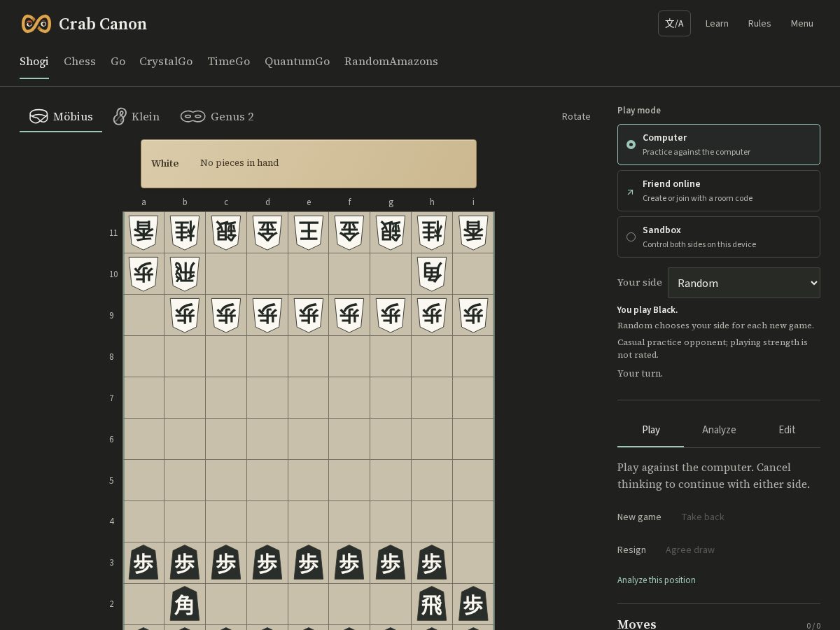The height and width of the screenshot is (630, 840).
Task: Select the Klein board topology
Action: pyautogui.click(x=136, y=116)
